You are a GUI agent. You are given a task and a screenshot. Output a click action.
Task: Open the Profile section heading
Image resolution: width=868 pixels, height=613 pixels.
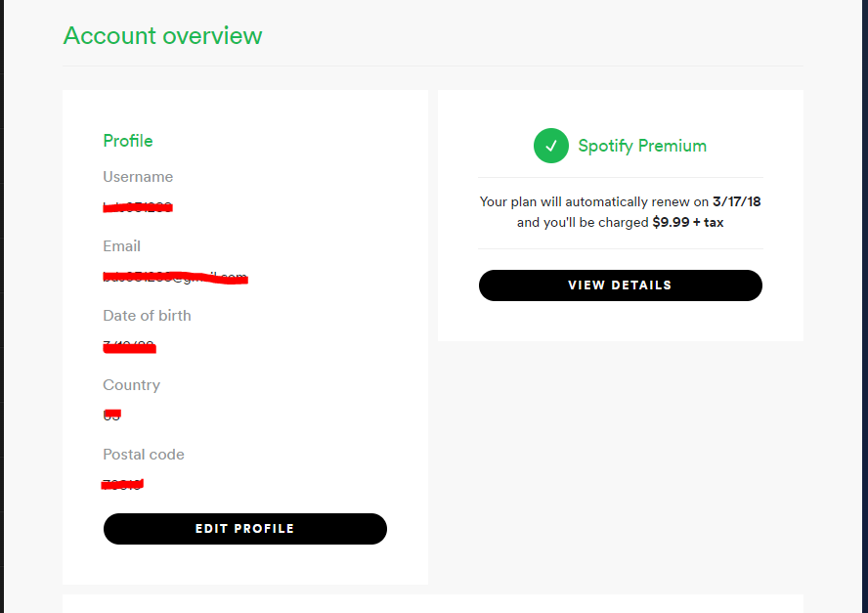click(x=127, y=141)
